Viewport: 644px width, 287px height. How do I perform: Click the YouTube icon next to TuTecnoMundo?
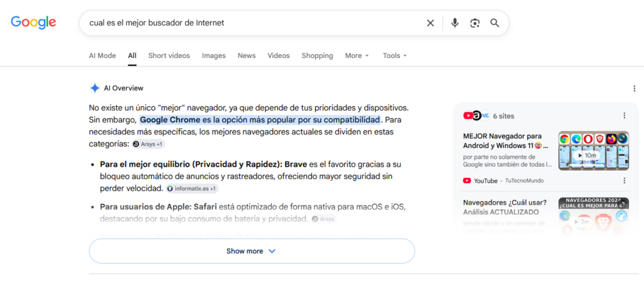467,181
